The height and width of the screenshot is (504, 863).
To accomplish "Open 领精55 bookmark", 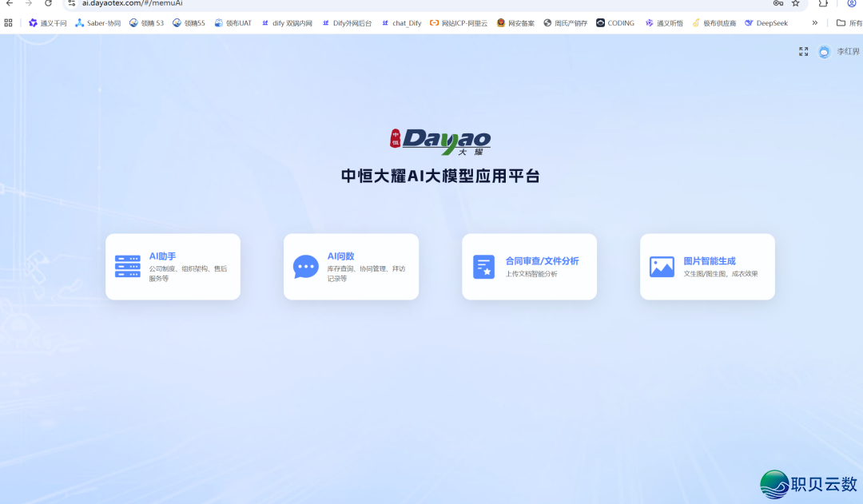I will (x=189, y=23).
